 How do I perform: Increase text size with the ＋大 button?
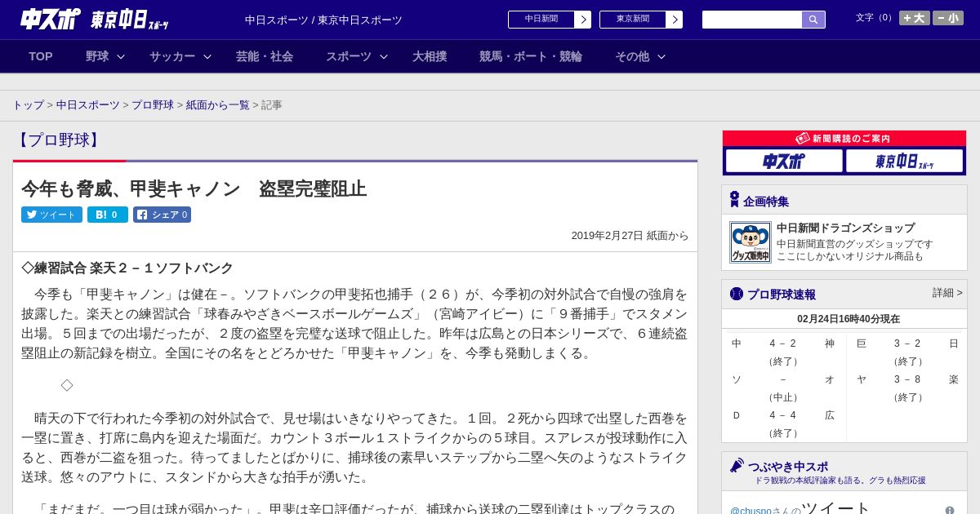(914, 18)
